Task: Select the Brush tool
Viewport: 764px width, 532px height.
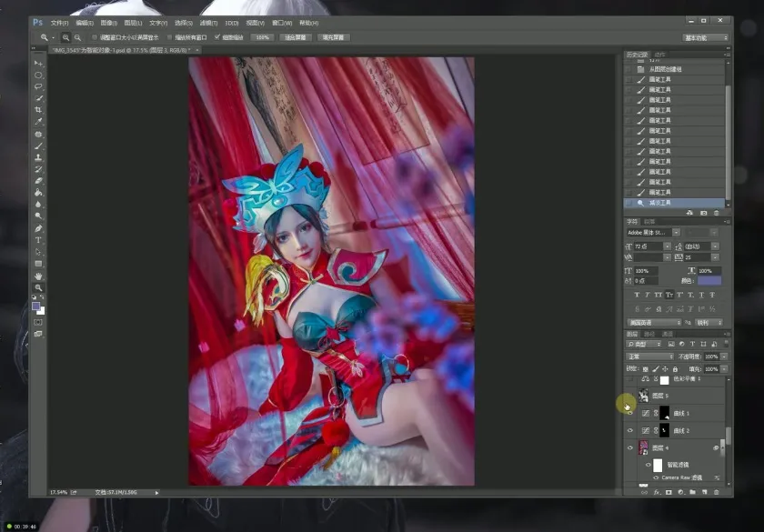Action: coord(38,146)
